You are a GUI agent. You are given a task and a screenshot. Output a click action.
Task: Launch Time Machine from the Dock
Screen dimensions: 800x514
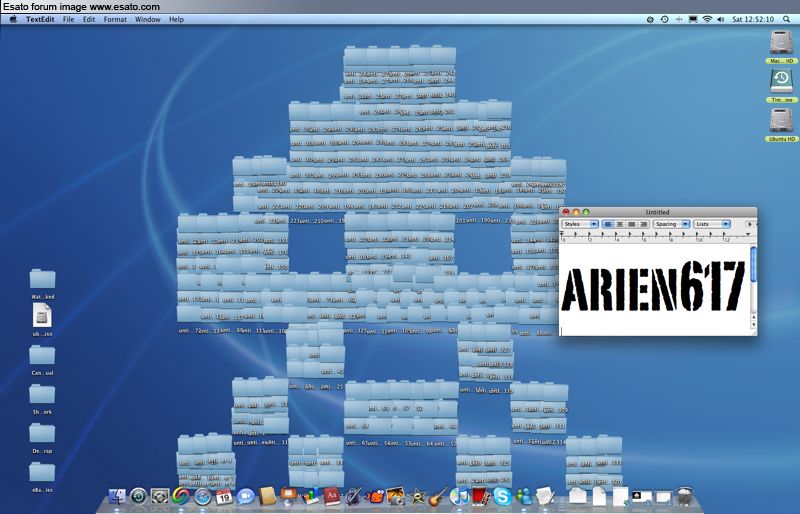tap(138, 496)
